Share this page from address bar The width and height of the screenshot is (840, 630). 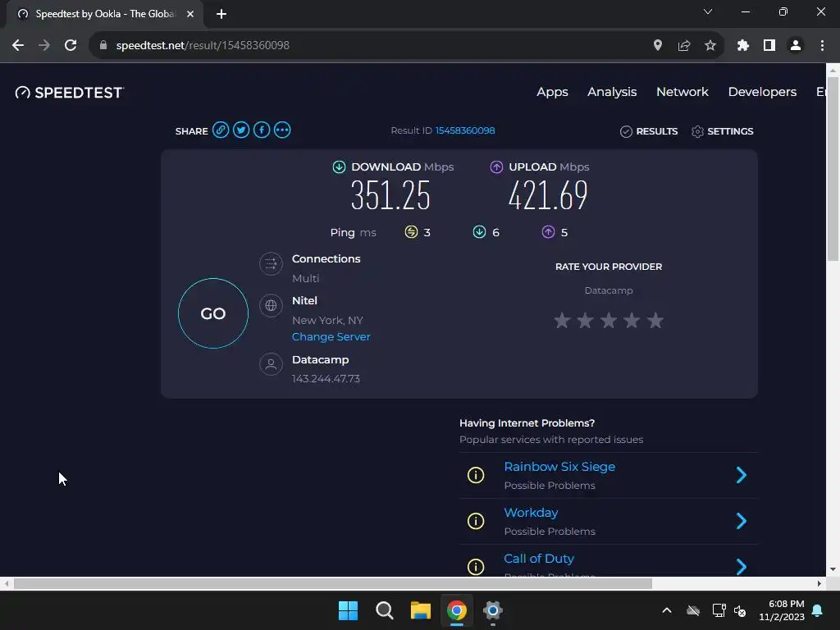(x=684, y=46)
